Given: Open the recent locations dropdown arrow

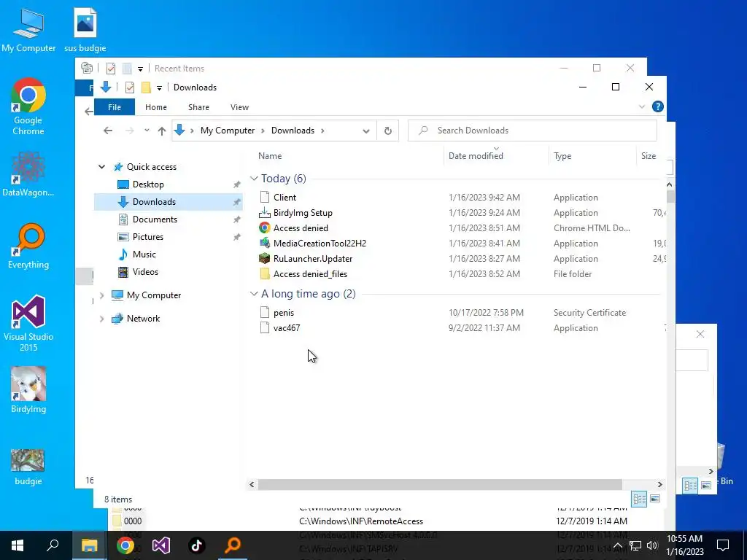Looking at the screenshot, I should pos(147,131).
